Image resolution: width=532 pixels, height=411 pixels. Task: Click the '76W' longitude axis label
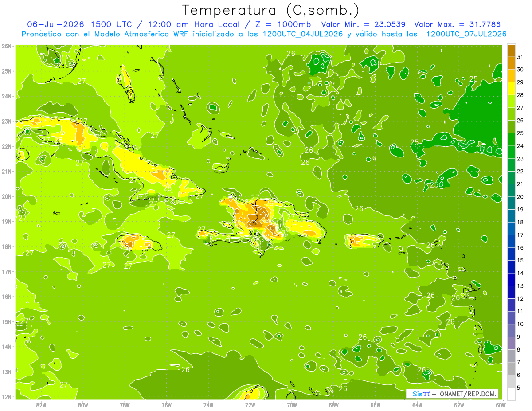coord(167,404)
